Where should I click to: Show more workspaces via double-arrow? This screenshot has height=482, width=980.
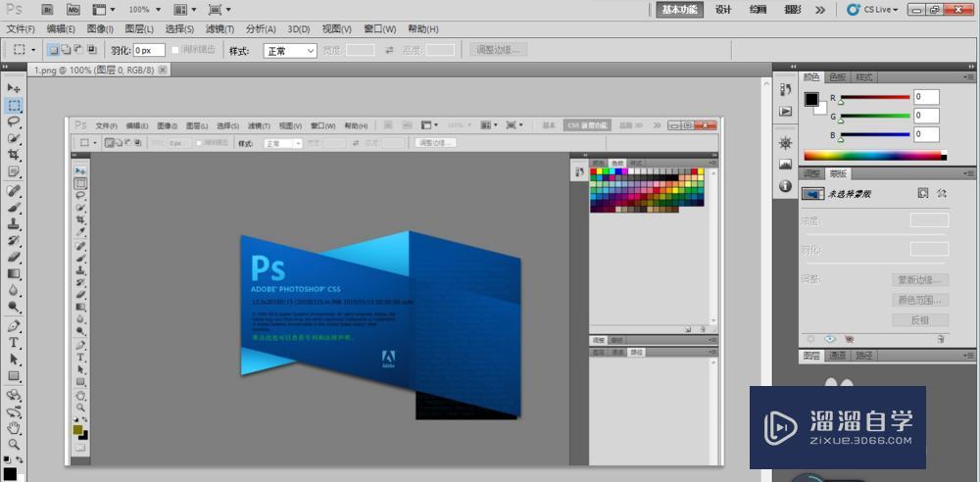click(x=820, y=10)
